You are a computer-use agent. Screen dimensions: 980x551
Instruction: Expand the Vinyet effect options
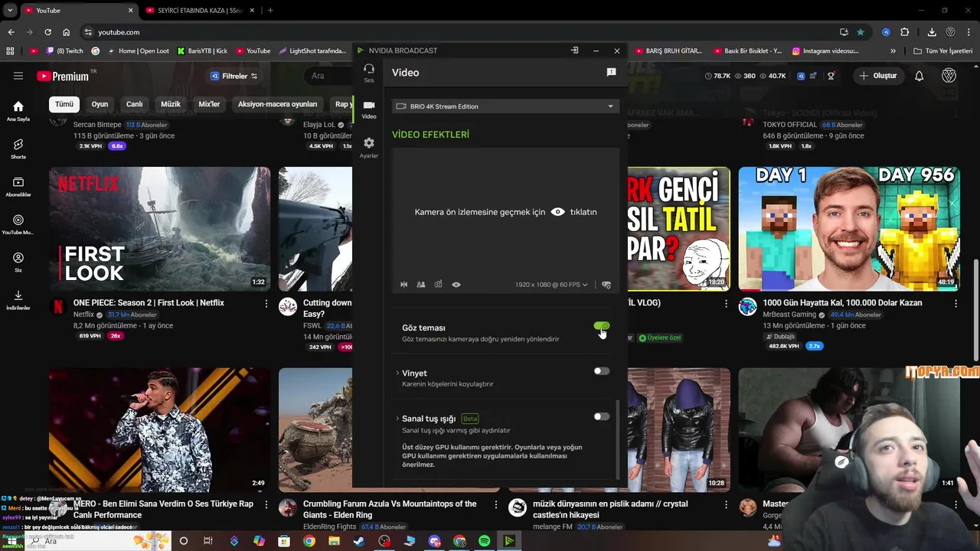[x=397, y=373]
